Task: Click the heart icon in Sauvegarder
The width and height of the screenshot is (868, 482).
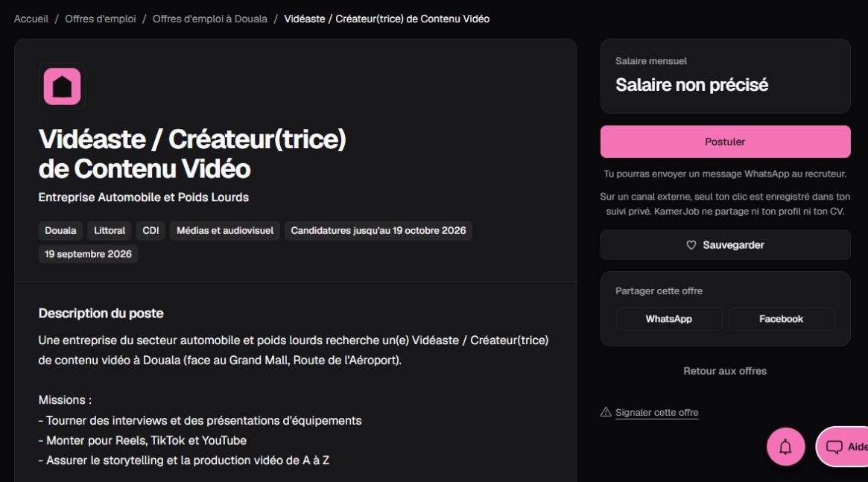Action: (x=691, y=245)
